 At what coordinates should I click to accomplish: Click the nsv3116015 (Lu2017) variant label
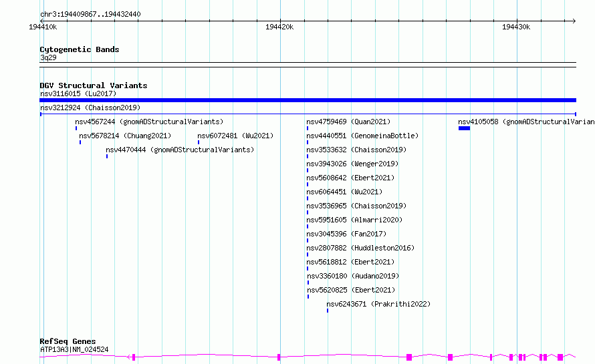click(x=78, y=94)
